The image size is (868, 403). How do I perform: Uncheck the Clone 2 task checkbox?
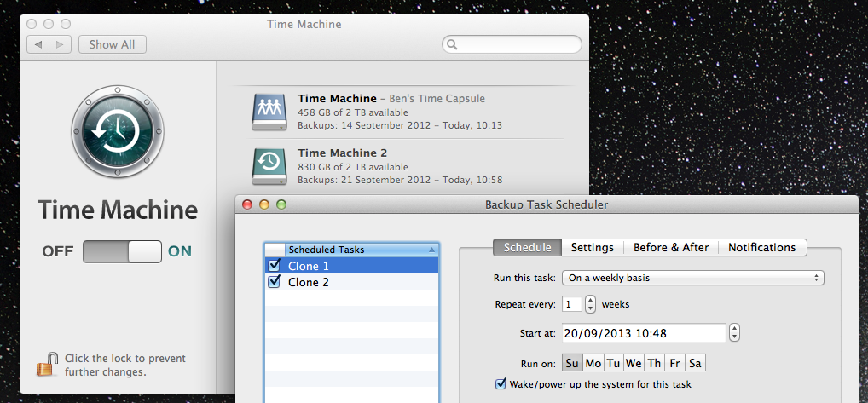[275, 282]
